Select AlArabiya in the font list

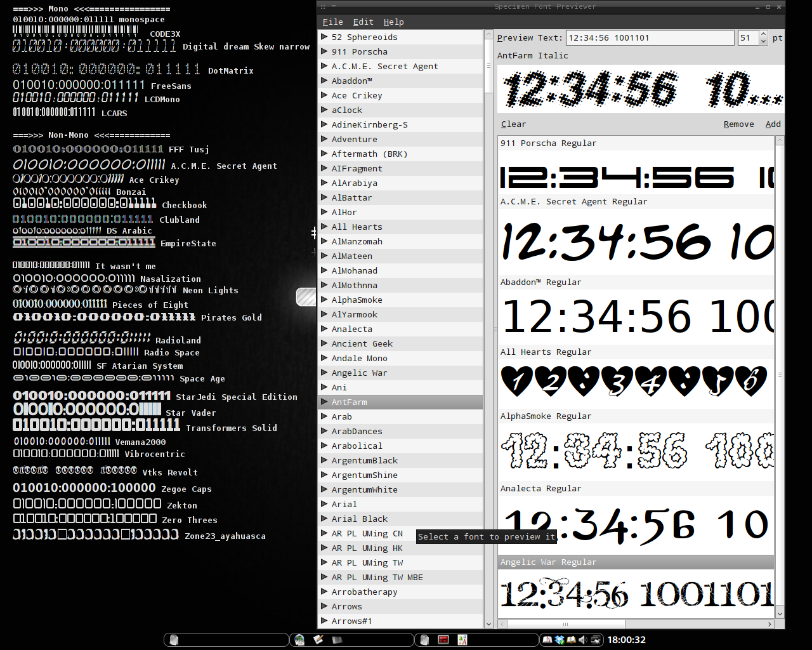(400, 183)
